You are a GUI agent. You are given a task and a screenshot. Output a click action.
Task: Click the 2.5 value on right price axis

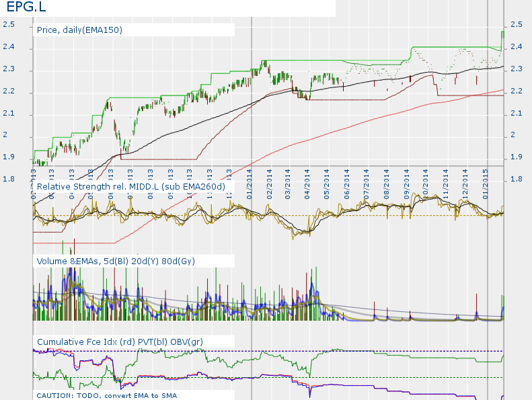click(517, 24)
